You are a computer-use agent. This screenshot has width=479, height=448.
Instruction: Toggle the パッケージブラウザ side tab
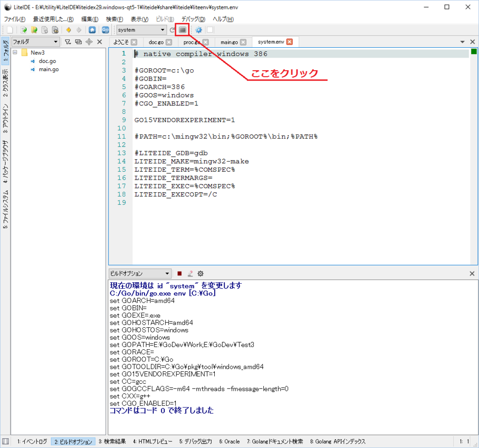coord(6,162)
